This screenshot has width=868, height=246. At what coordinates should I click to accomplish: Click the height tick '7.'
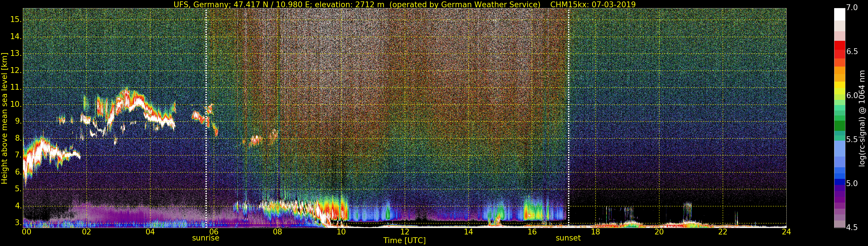[x=18, y=155]
